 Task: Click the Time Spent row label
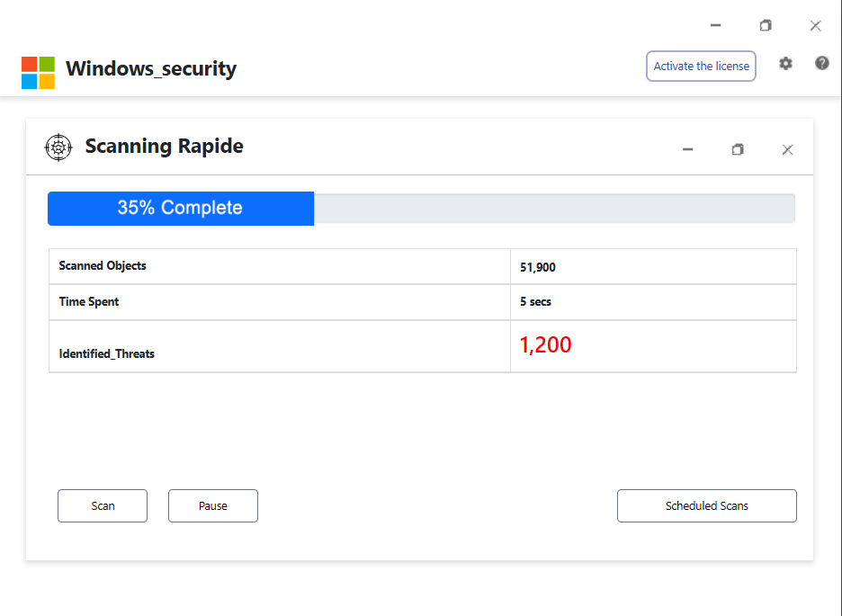89,302
